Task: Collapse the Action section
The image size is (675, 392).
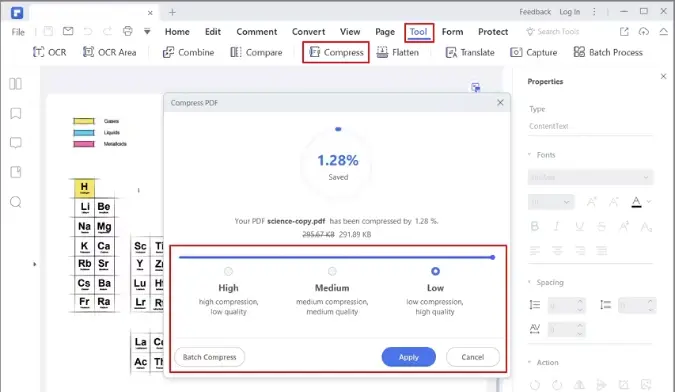Action: pos(529,362)
